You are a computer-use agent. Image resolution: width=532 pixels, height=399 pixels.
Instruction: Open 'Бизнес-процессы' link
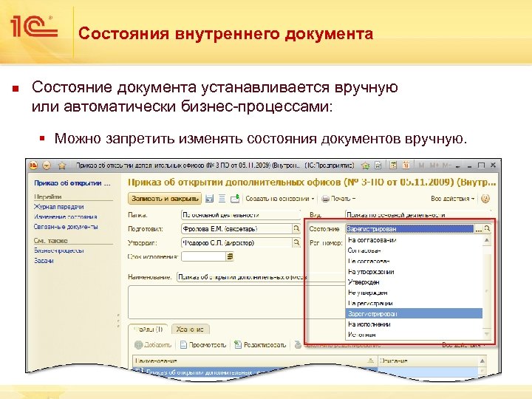(x=58, y=250)
